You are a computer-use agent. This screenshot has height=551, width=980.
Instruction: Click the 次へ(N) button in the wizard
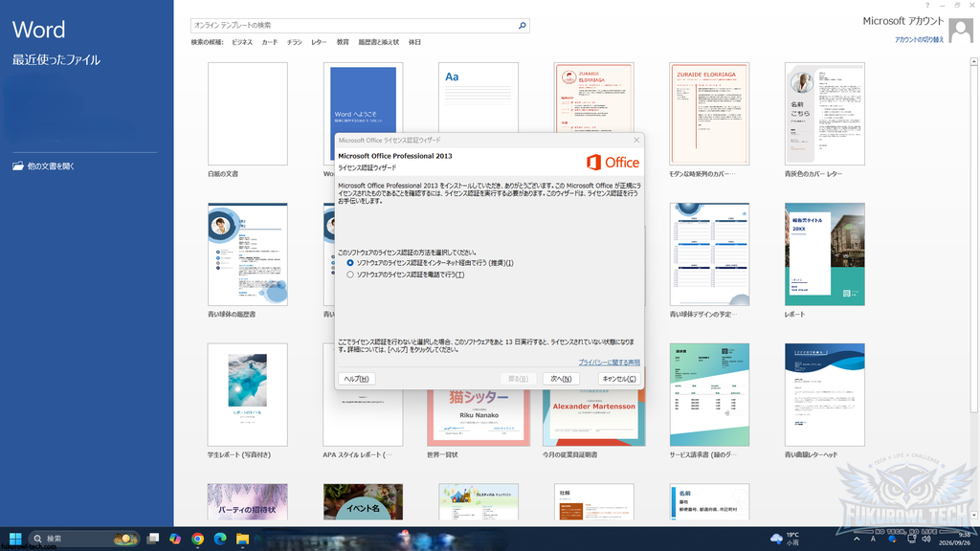(x=561, y=379)
